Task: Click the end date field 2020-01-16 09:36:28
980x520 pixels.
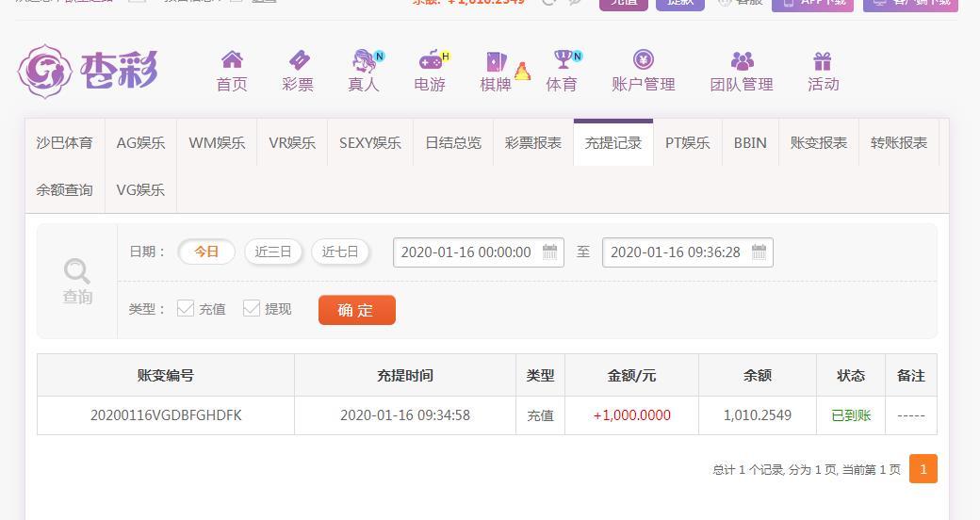Action: [x=688, y=252]
